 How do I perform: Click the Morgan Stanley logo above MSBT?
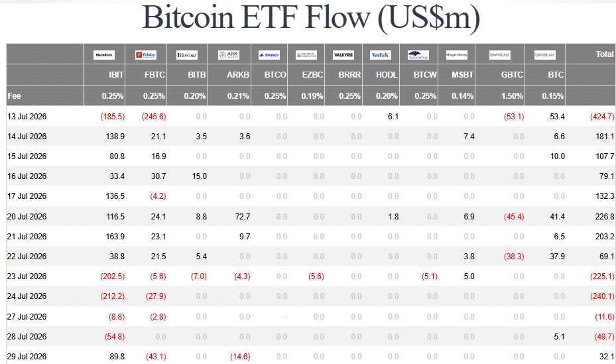(x=456, y=55)
